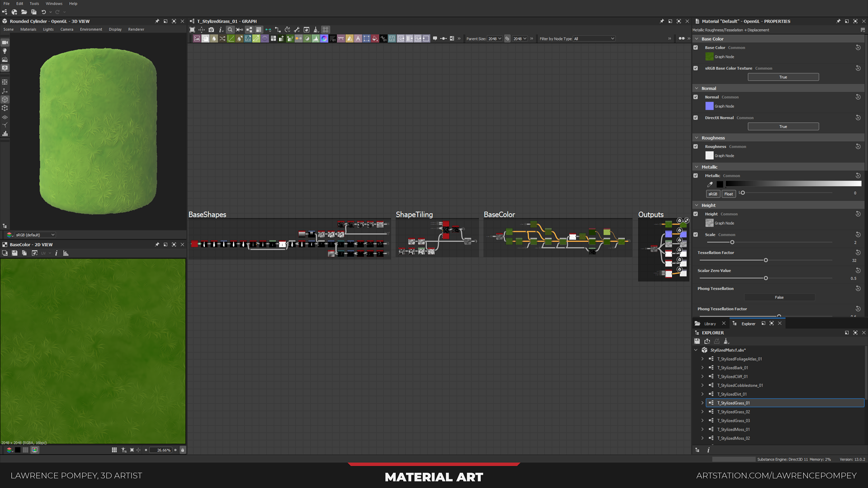Image resolution: width=868 pixels, height=488 pixels.
Task: Click the save icon in Explorer panel
Action: click(697, 342)
